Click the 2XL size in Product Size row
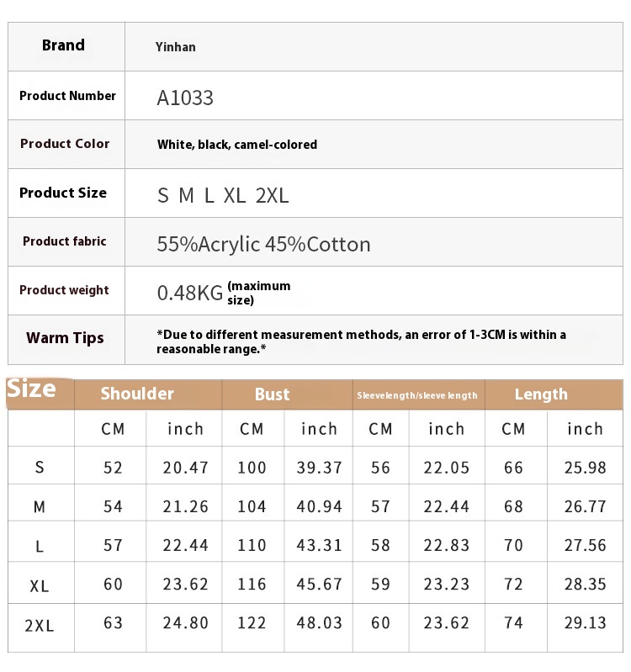This screenshot has height=672, width=631. tap(272, 196)
